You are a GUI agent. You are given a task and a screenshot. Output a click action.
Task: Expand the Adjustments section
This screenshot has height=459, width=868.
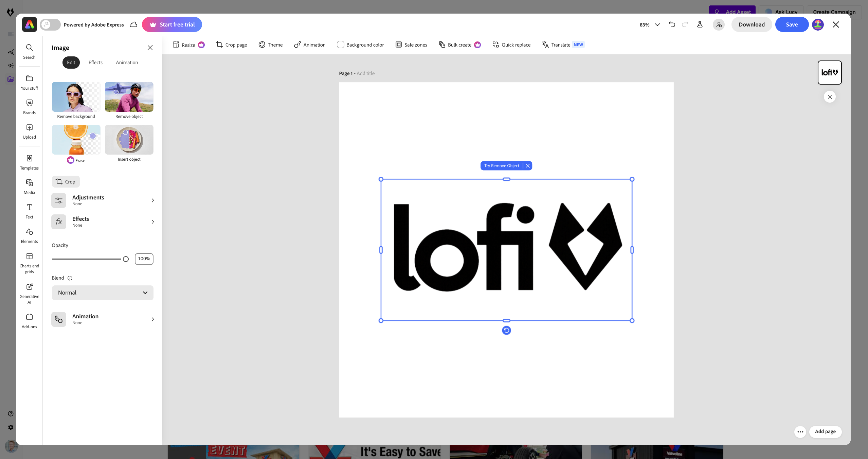coord(102,200)
